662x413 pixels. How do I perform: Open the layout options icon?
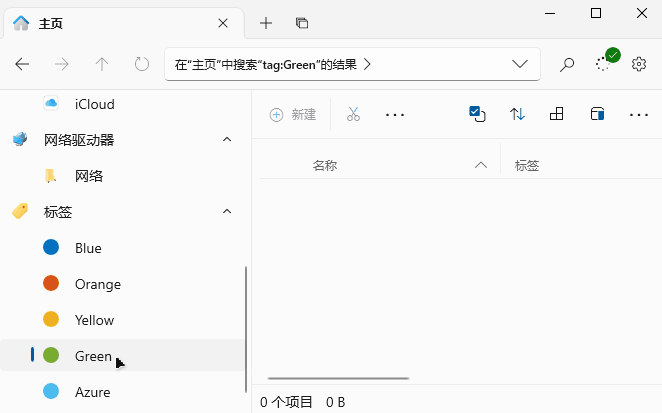pos(557,114)
